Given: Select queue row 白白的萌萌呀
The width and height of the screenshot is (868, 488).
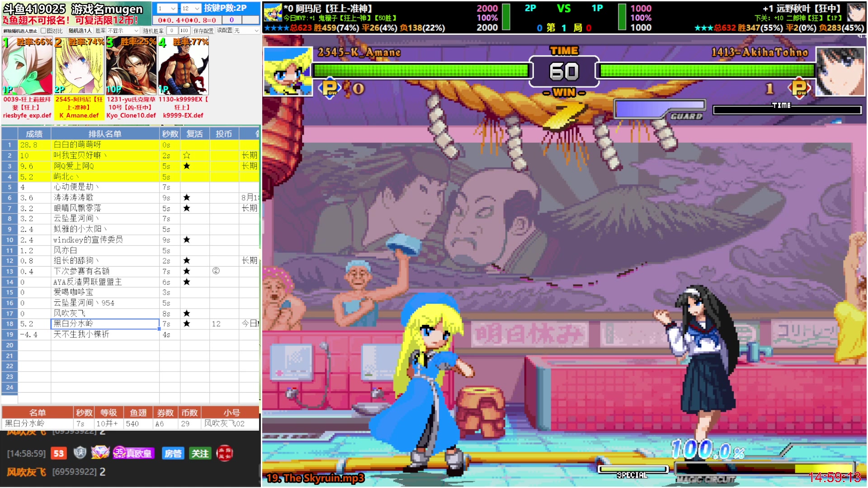Looking at the screenshot, I should pyautogui.click(x=130, y=145).
